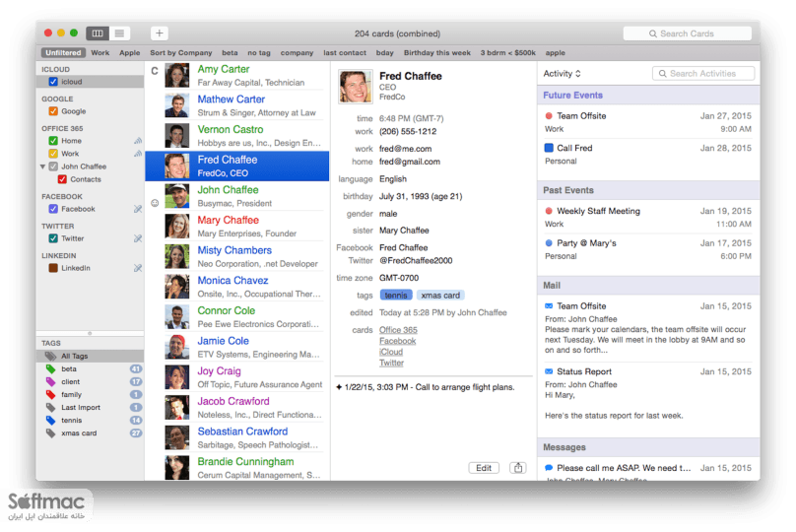The image size is (796, 532).
Task: Click search magnifier in Search Activities field
Action: tap(662, 74)
